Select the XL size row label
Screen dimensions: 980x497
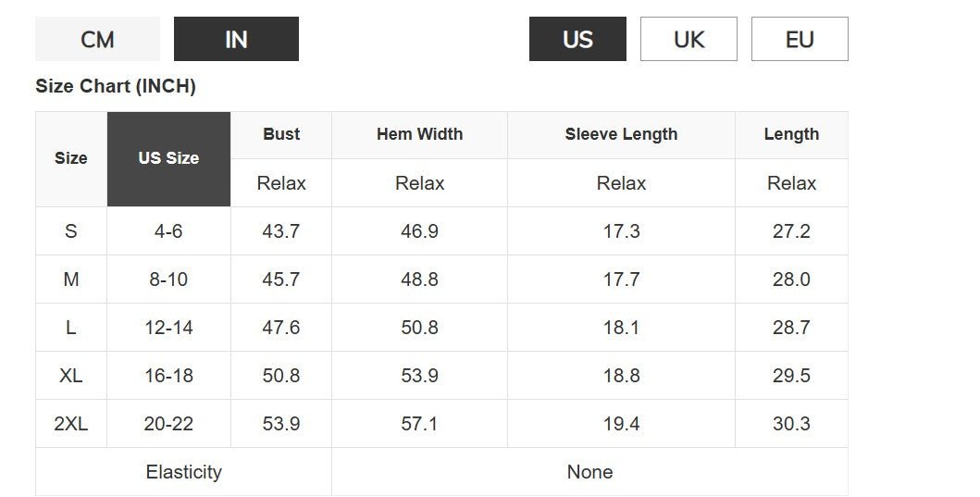coord(71,375)
